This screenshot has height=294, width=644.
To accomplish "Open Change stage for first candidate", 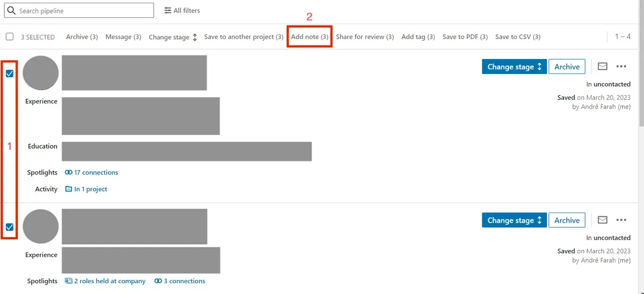I will 514,67.
